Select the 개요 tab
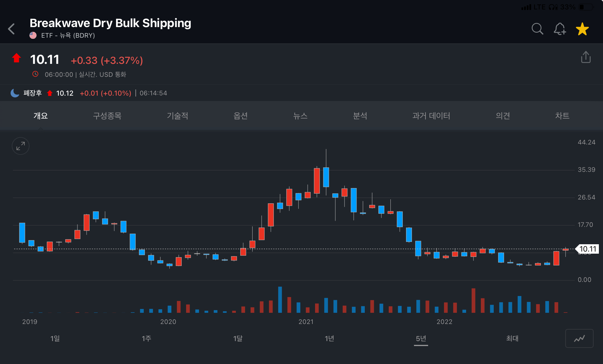Screen dimensions: 603x364 [41, 116]
